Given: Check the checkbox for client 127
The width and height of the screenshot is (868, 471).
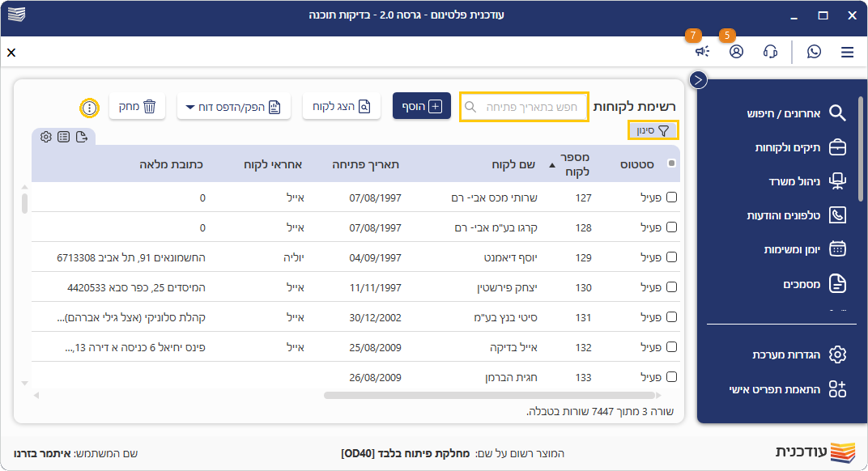Looking at the screenshot, I should point(671,197).
